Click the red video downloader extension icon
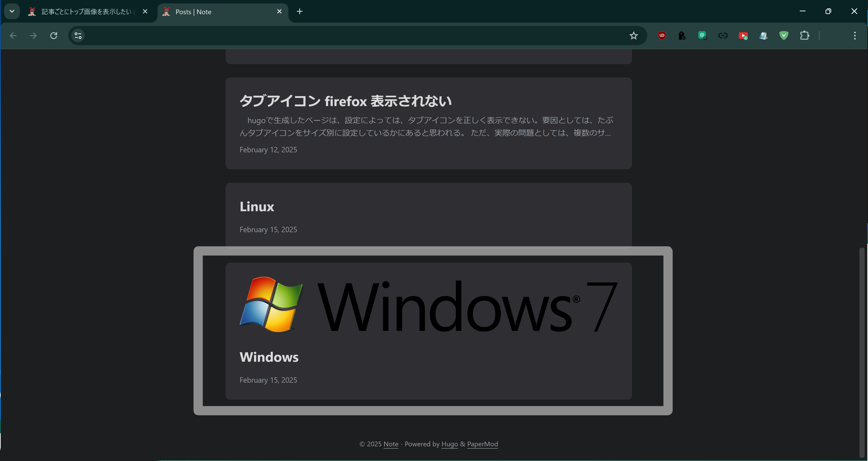Viewport: 868px width, 461px height. tap(743, 35)
